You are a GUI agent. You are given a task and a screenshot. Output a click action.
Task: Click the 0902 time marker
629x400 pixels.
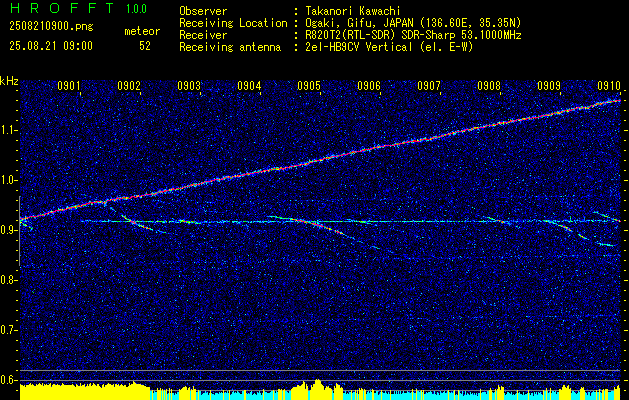(x=129, y=85)
